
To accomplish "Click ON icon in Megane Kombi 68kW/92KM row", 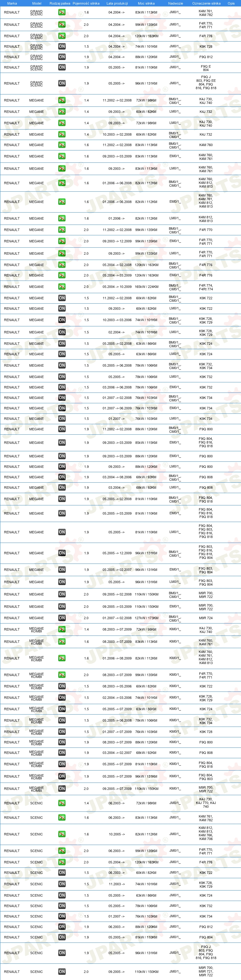I will coord(62,752).
